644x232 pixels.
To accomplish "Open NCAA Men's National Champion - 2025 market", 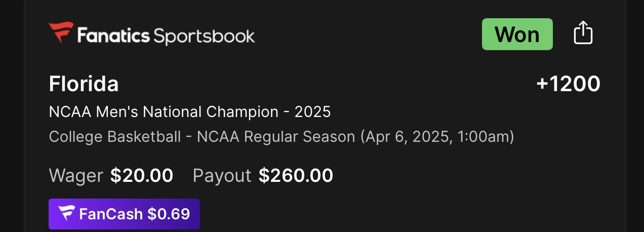I will click(189, 111).
